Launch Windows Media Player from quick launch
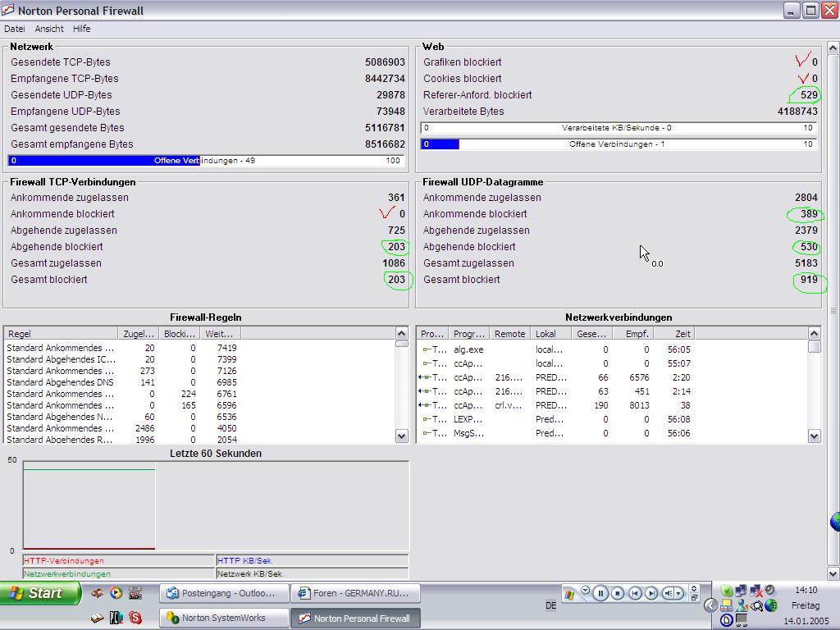Image resolution: width=840 pixels, height=630 pixels. tap(116, 592)
